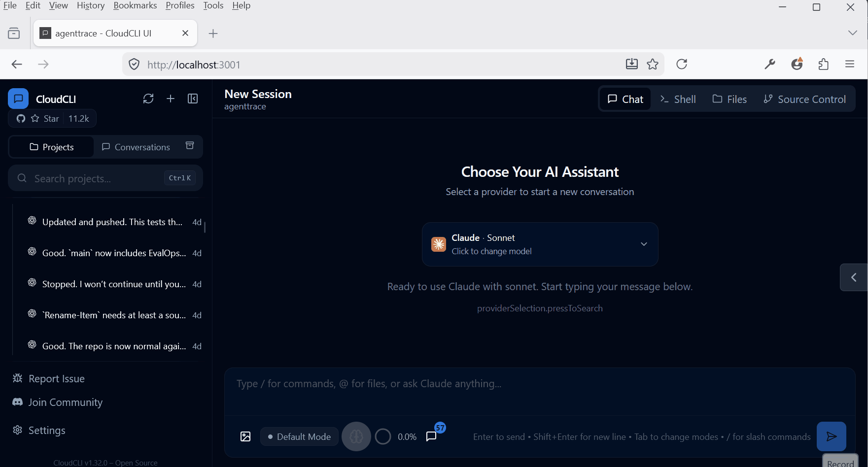This screenshot has width=868, height=467.
Task: Open session "Stopped. I won't continue until you..."
Action: click(114, 284)
